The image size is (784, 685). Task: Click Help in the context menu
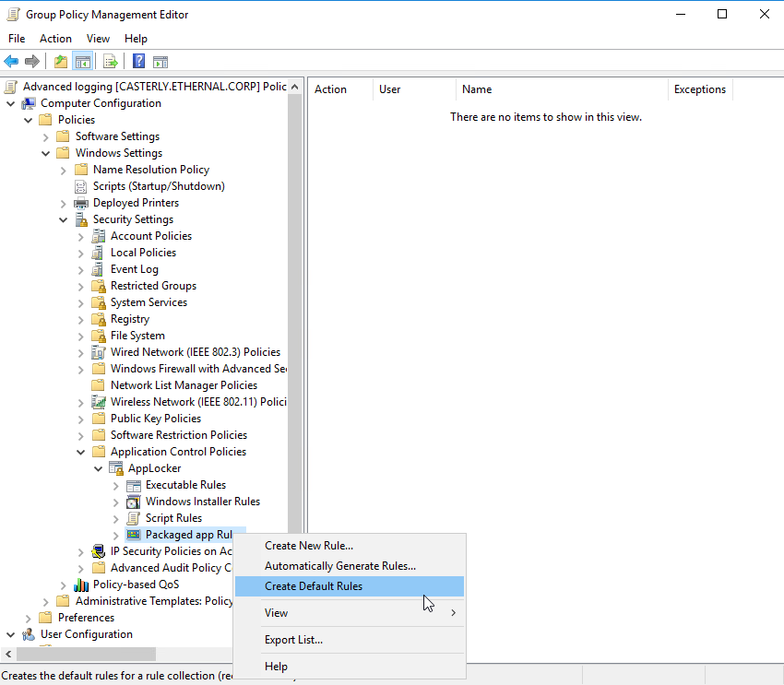pos(350,667)
